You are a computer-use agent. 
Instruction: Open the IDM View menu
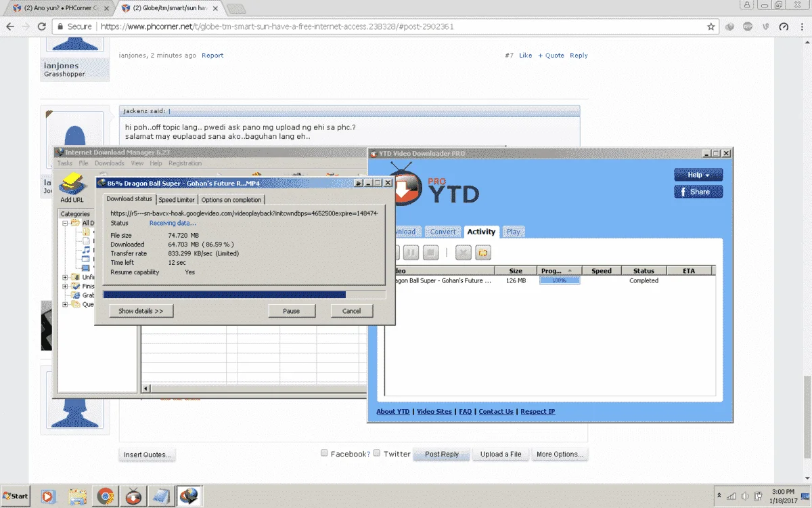tap(137, 163)
